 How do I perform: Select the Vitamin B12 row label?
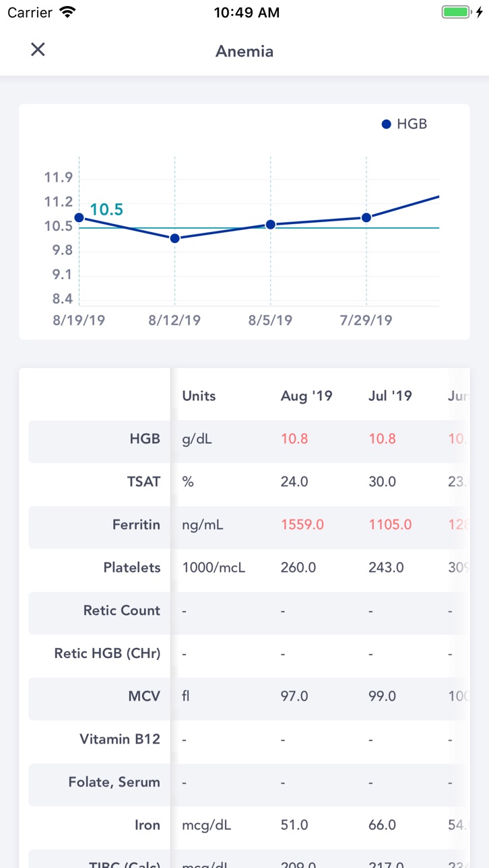pyautogui.click(x=120, y=739)
